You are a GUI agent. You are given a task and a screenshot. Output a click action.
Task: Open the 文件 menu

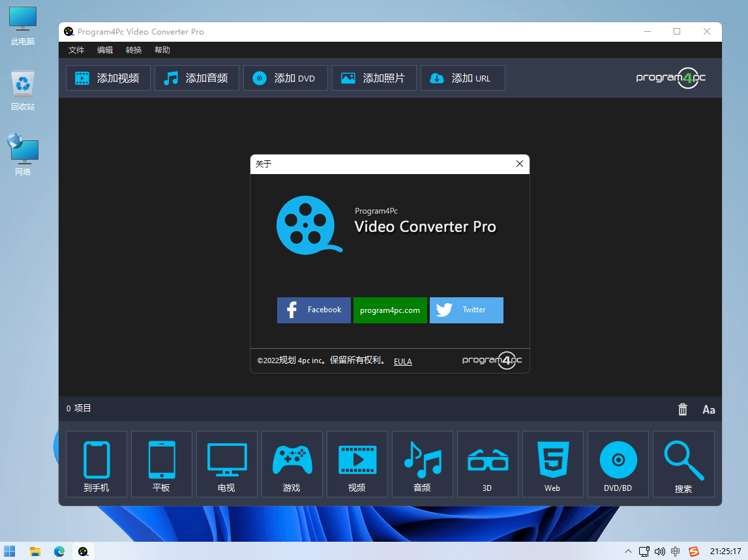tap(76, 50)
